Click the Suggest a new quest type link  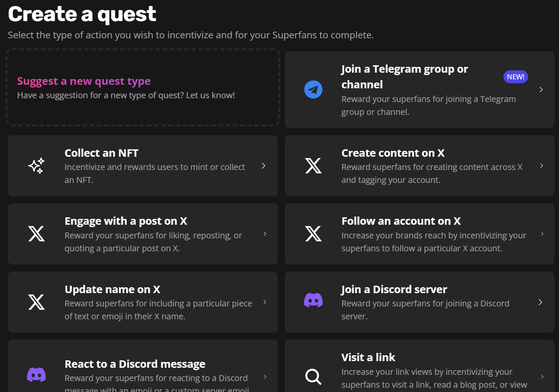[x=84, y=81]
